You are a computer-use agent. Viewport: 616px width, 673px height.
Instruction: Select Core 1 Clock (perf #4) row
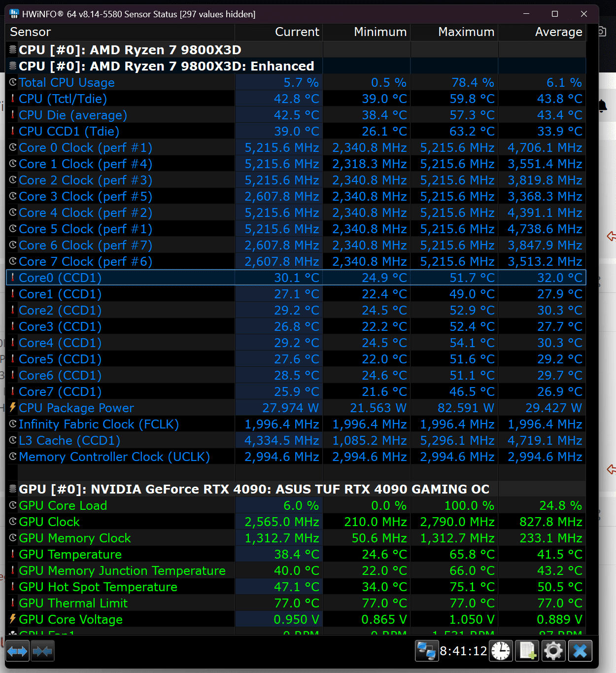[x=296, y=164]
